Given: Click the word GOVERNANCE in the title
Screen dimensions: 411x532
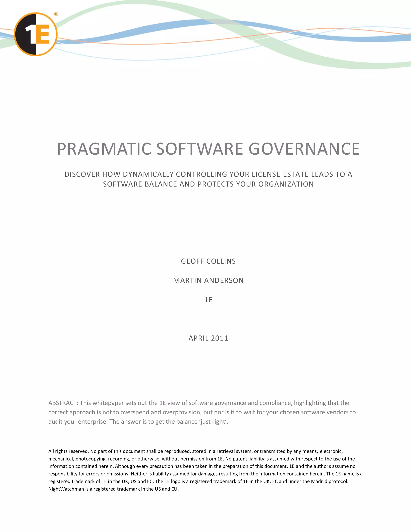Looking at the screenshot, I should coord(304,149).
